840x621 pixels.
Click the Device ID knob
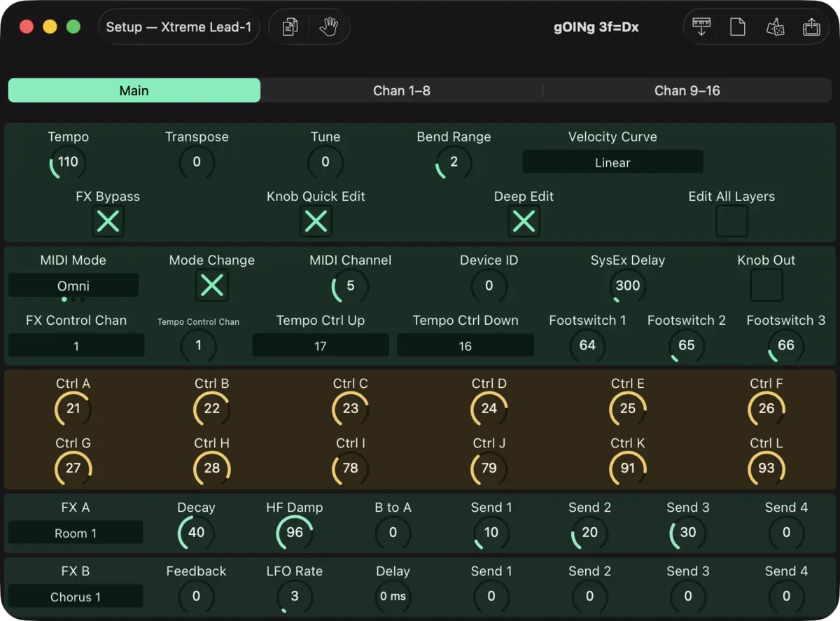[x=489, y=285]
